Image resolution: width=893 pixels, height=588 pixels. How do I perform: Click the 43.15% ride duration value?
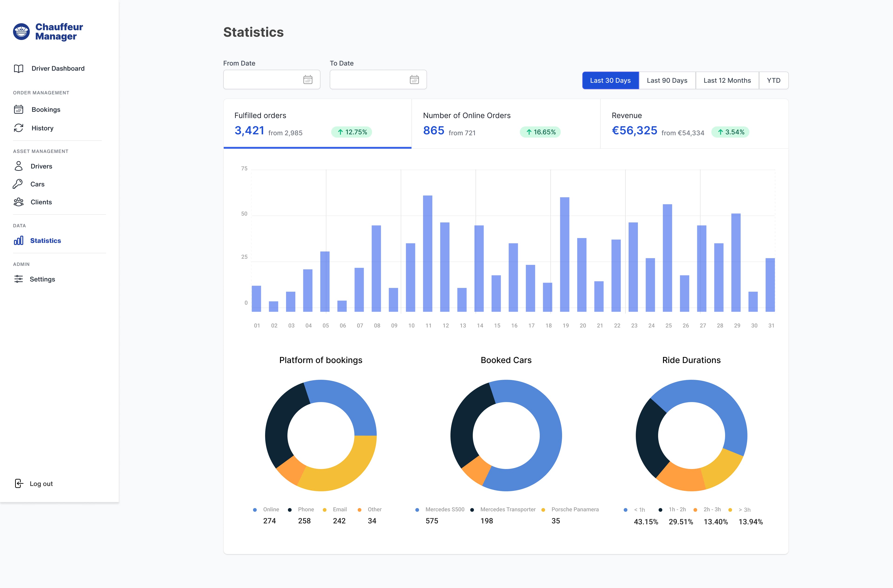(x=646, y=522)
